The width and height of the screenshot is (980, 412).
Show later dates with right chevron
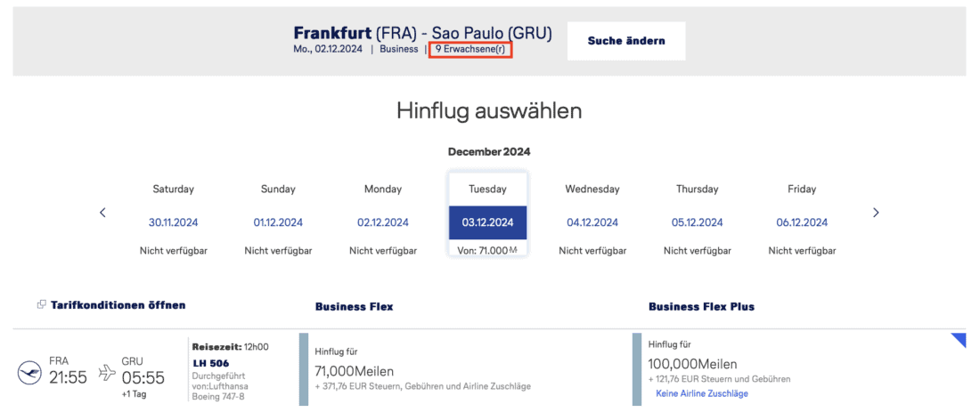click(x=876, y=213)
